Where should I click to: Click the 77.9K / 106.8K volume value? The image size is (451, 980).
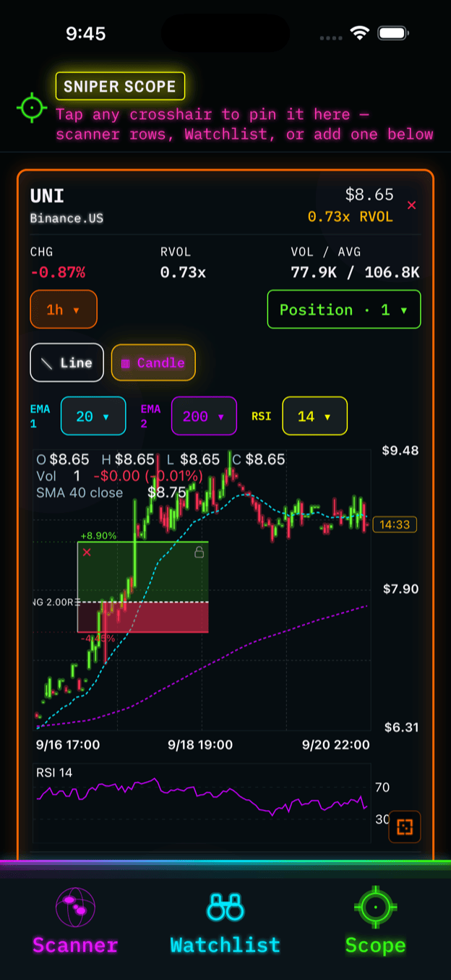pyautogui.click(x=355, y=273)
